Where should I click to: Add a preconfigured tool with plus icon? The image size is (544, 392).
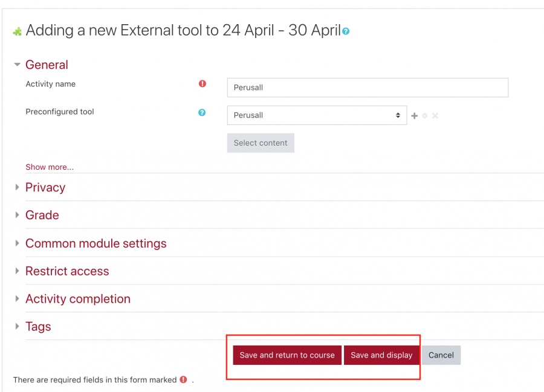414,116
